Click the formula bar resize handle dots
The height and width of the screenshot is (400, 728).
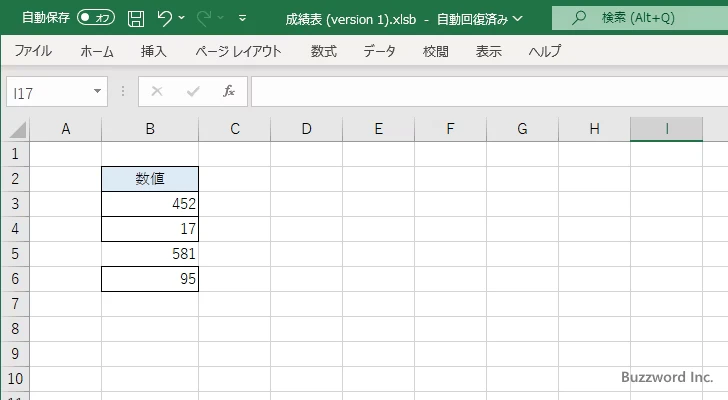[123, 91]
